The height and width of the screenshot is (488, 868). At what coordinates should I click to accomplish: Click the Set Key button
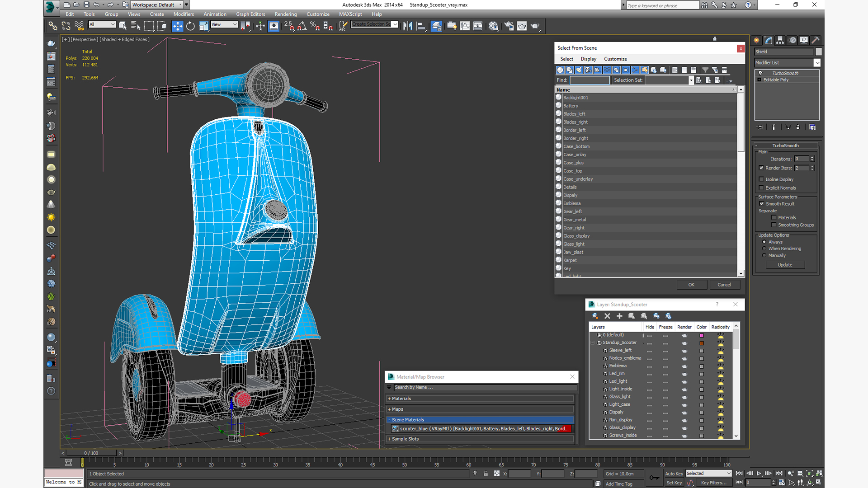[674, 483]
